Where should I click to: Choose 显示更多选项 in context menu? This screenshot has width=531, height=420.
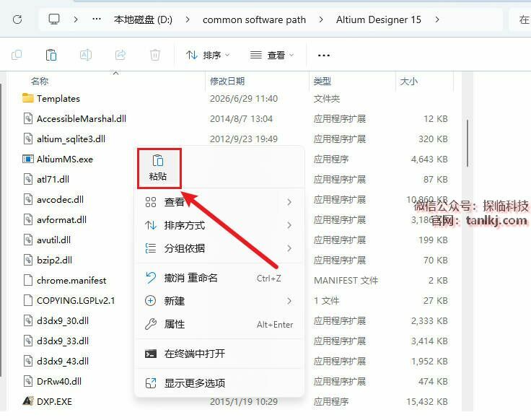click(219, 383)
